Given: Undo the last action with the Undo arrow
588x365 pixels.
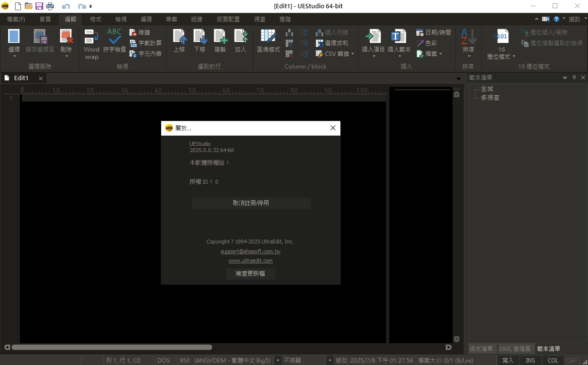Looking at the screenshot, I should (66, 6).
